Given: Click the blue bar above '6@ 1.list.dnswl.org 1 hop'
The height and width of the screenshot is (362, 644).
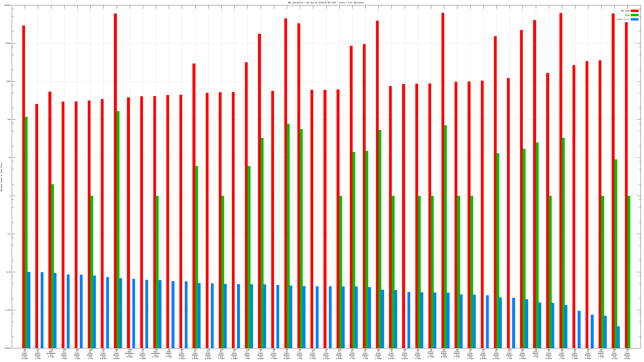Looking at the screenshot, I should (x=42, y=310).
